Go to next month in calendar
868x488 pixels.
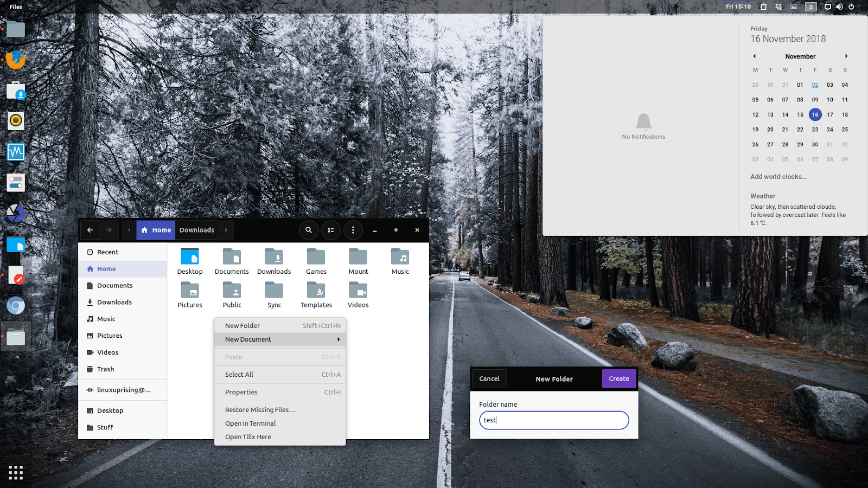pyautogui.click(x=846, y=56)
